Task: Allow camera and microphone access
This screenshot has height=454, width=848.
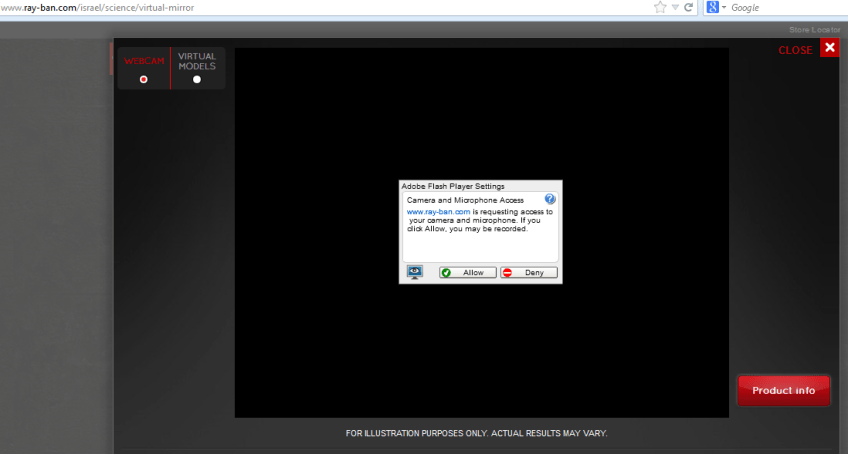Action: (467, 272)
